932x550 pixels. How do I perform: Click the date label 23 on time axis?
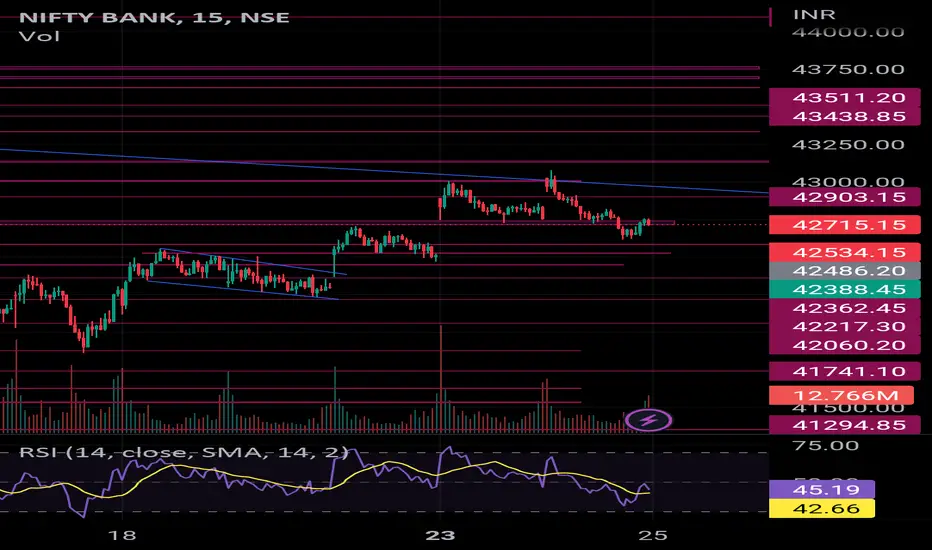click(x=440, y=536)
